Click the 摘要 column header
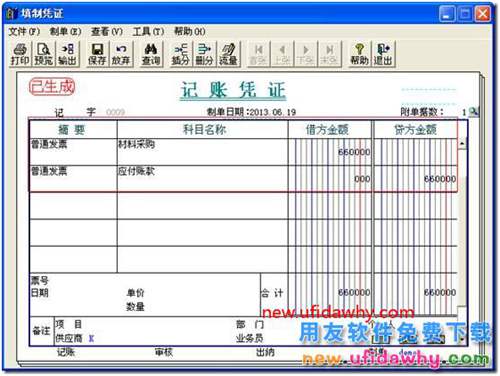500x376 pixels. (x=72, y=130)
